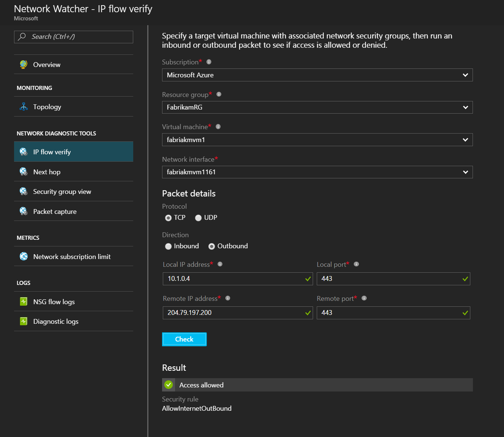
Task: Open the Resource group dropdown
Action: 317,107
